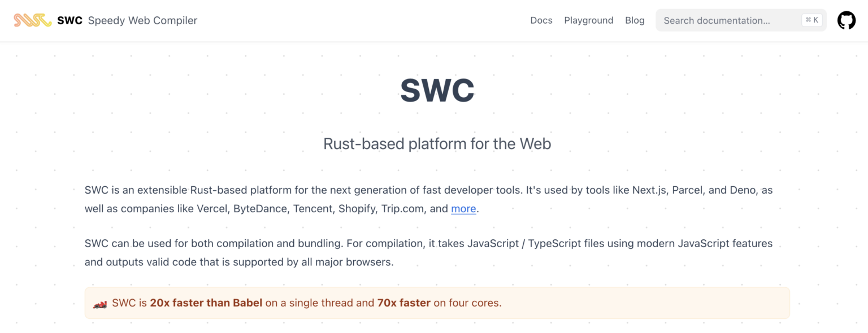Image resolution: width=868 pixels, height=333 pixels.
Task: Click the '20x faster than Babel' banner
Action: [206, 303]
